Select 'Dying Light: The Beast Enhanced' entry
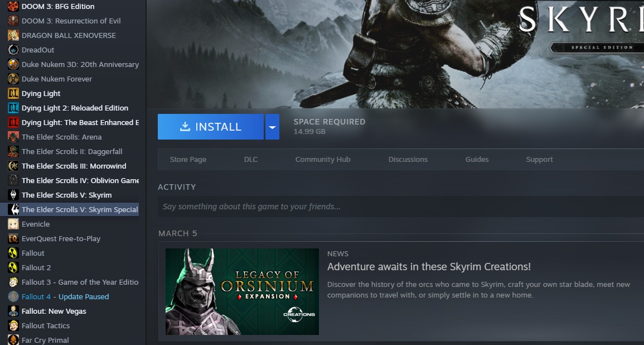644x345 pixels. coord(80,123)
